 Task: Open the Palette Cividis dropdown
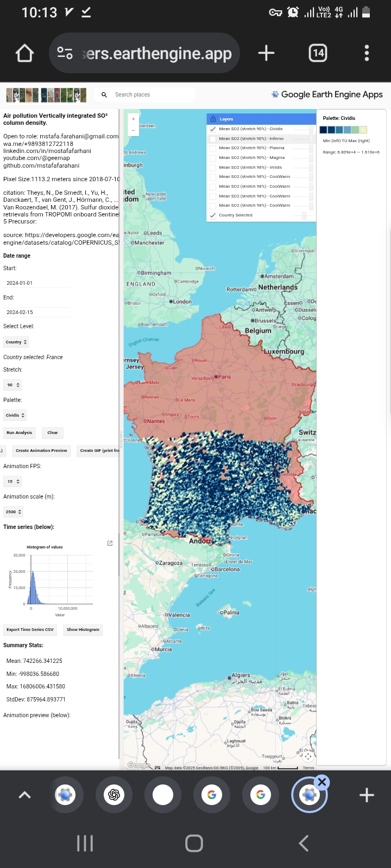click(x=15, y=415)
